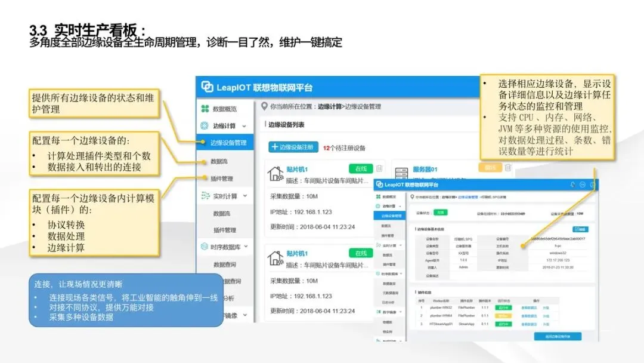Image resolution: width=644 pixels, height=363 pixels.
Task: Click the location pin in front window breadcrumb
Action: coord(412,196)
